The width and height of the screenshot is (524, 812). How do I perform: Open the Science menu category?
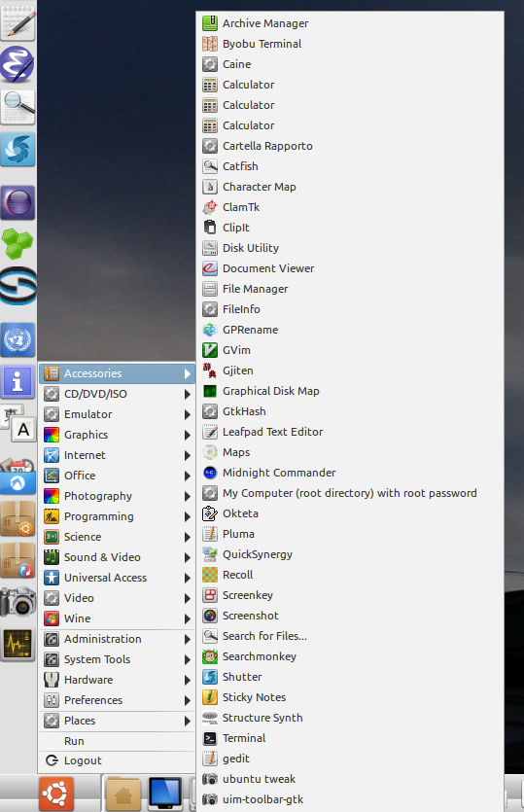(x=117, y=537)
